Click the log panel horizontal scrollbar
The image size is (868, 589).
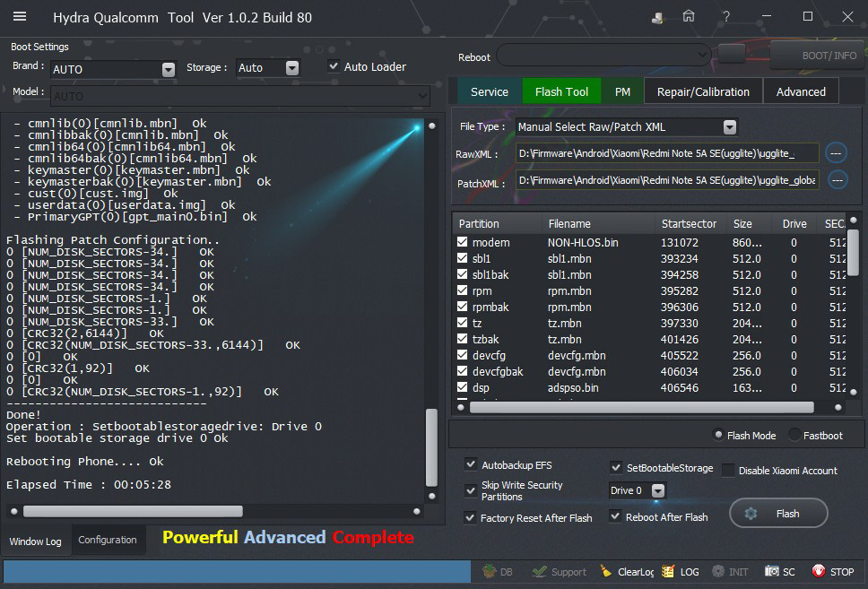point(133,511)
